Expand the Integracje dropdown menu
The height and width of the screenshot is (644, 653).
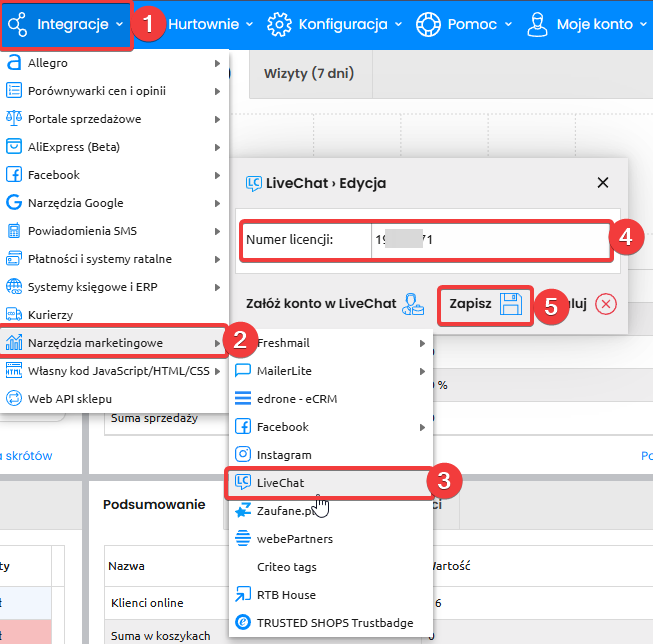pyautogui.click(x=66, y=24)
